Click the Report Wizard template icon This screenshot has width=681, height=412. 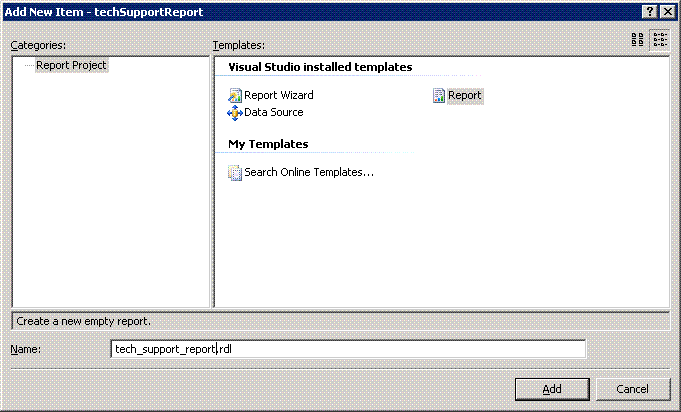coord(235,96)
